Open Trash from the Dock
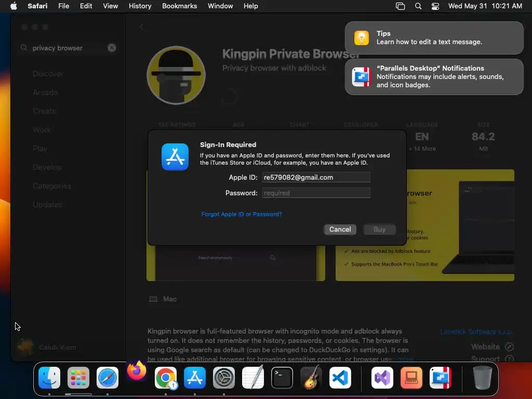The image size is (532, 399). click(x=483, y=378)
